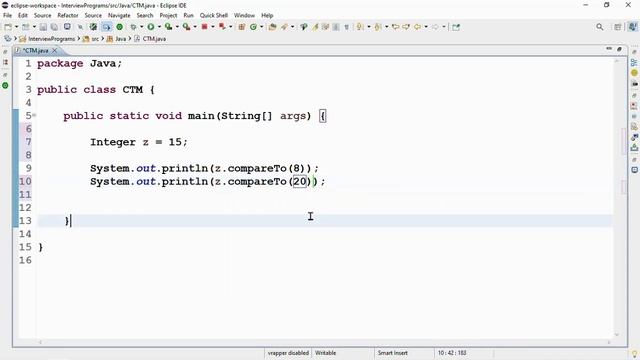Viewport: 640px width, 360px height.
Task: Click the compareTo(8) println line
Action: pos(204,168)
